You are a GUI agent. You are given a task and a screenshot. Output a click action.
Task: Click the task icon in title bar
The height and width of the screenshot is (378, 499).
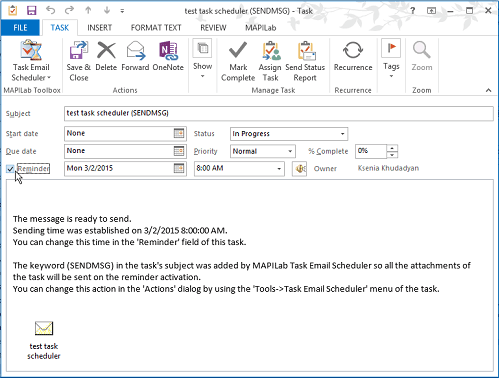coord(13,11)
